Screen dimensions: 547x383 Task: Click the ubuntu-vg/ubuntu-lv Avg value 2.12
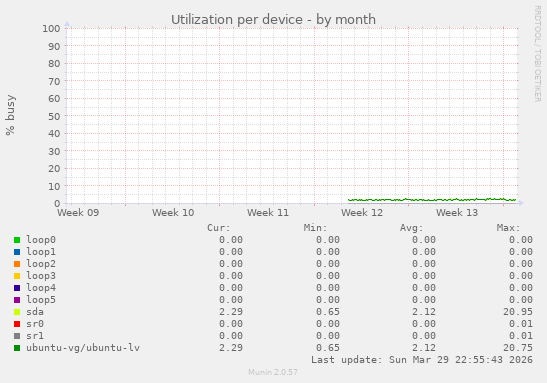[424, 348]
